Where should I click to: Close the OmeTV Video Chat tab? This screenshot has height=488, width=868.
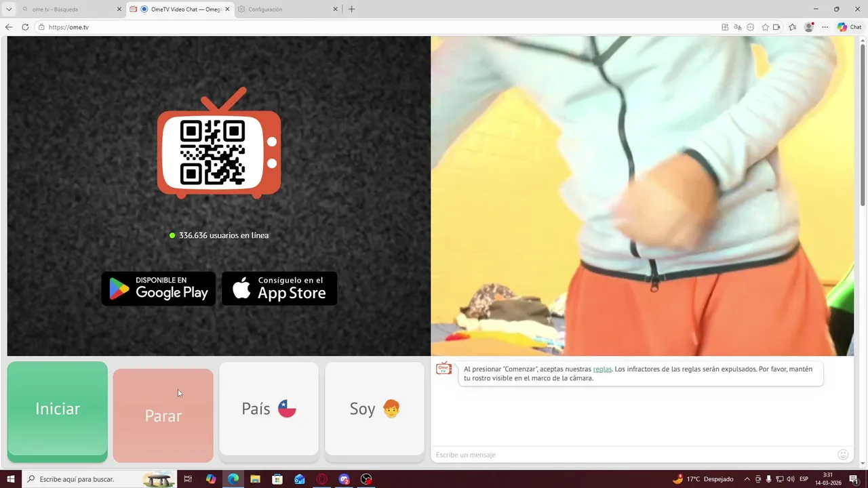click(x=227, y=9)
